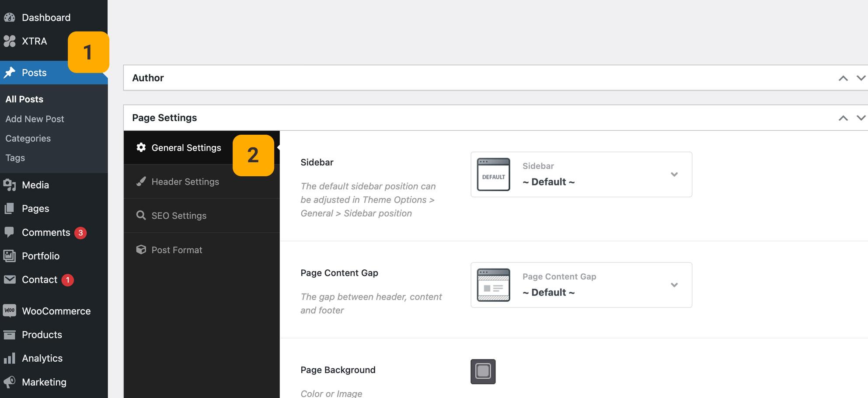Move the Author panel up

pos(843,78)
